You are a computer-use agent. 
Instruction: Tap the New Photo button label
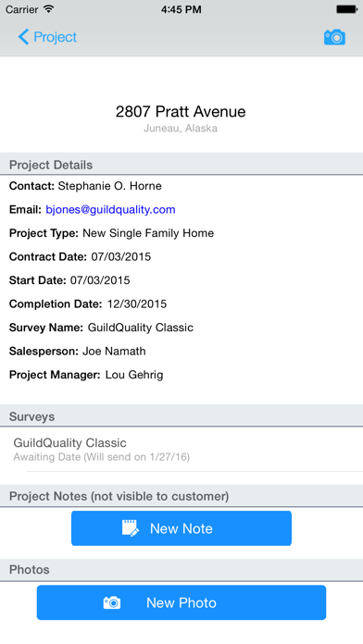pyautogui.click(x=181, y=603)
